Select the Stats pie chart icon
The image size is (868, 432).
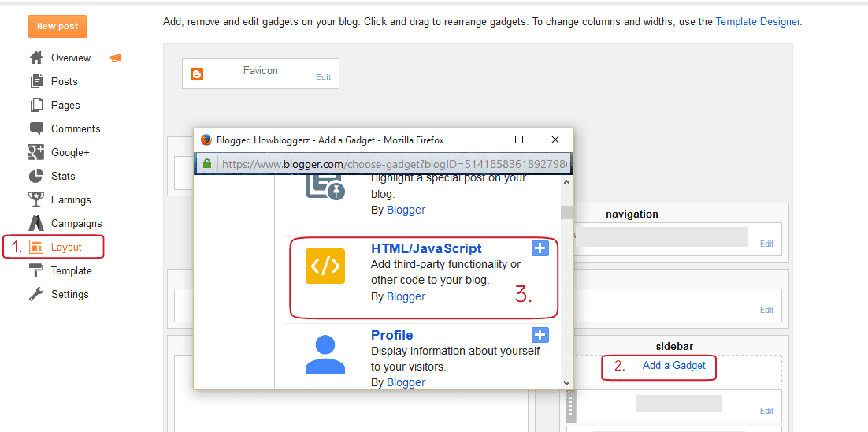tap(36, 176)
